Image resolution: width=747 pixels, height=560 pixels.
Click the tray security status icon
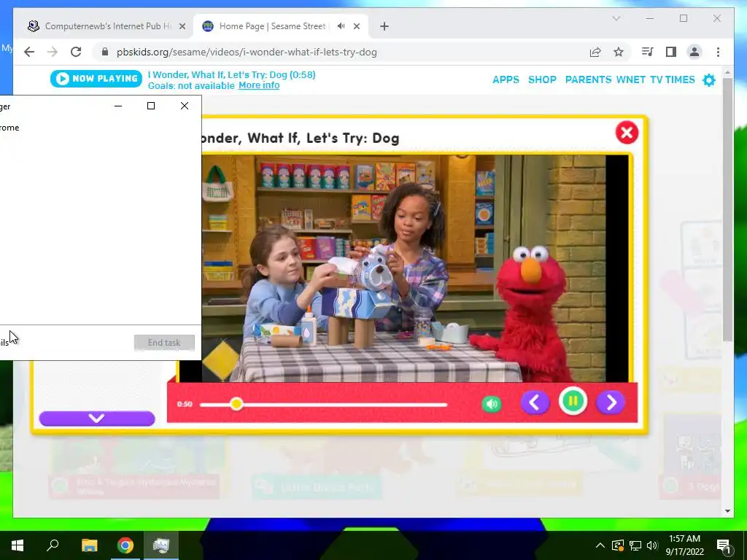pos(618,545)
